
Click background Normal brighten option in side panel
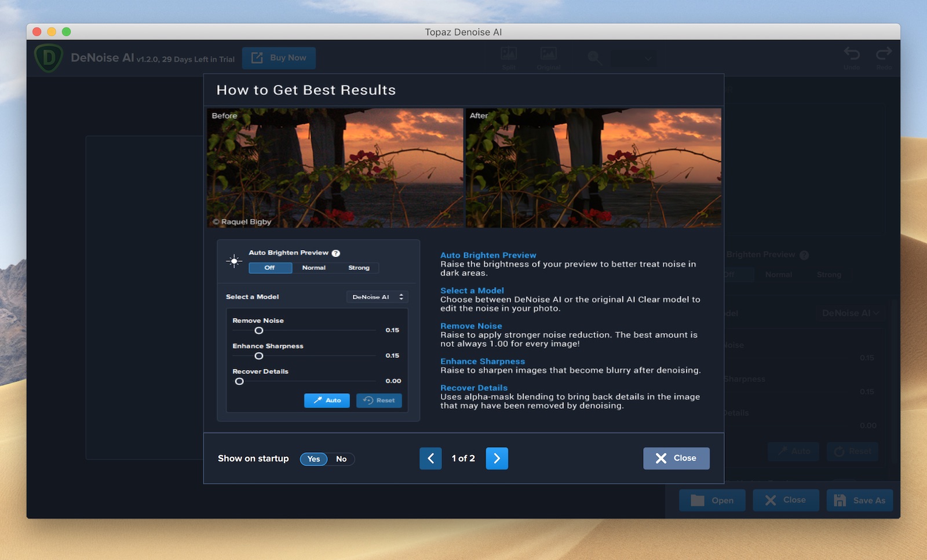[779, 274]
